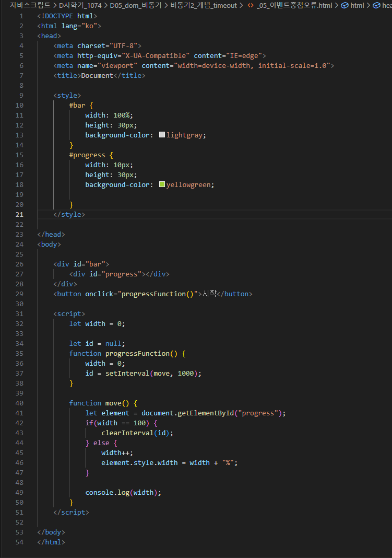Click the clearInterval call

coord(127,433)
